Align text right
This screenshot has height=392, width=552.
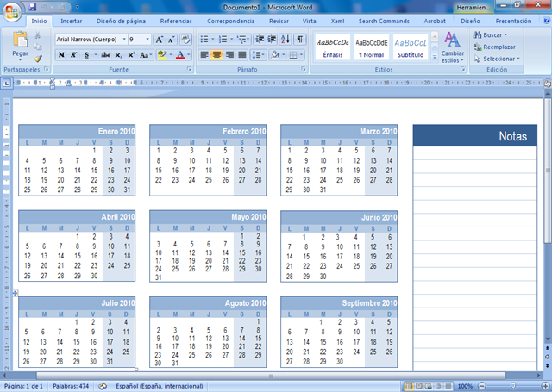pyautogui.click(x=229, y=55)
